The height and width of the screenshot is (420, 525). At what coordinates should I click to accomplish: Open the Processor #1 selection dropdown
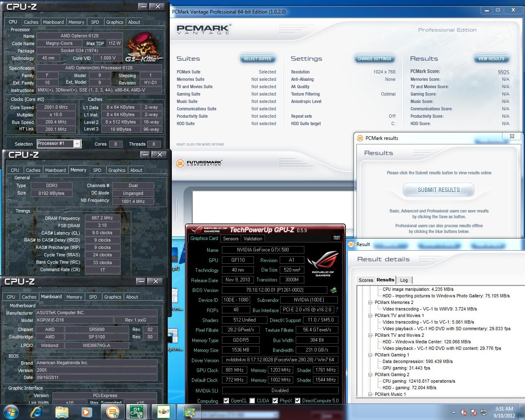[76, 144]
